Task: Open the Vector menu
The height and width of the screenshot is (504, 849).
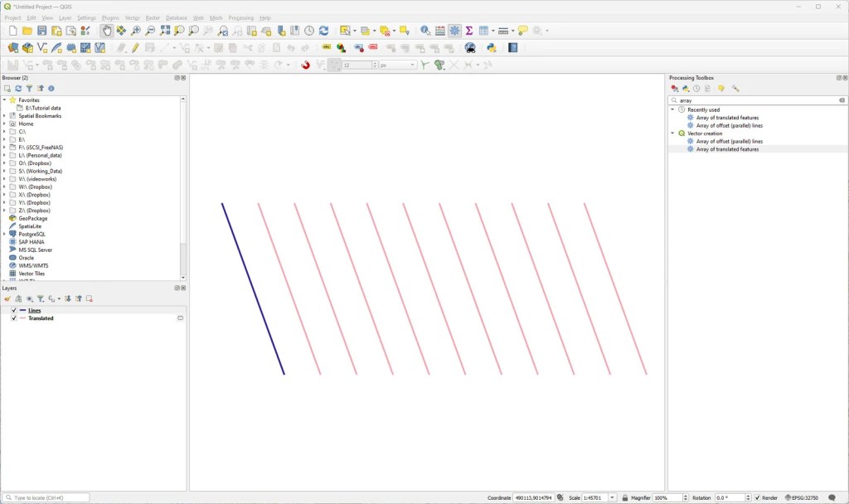Action: point(132,17)
